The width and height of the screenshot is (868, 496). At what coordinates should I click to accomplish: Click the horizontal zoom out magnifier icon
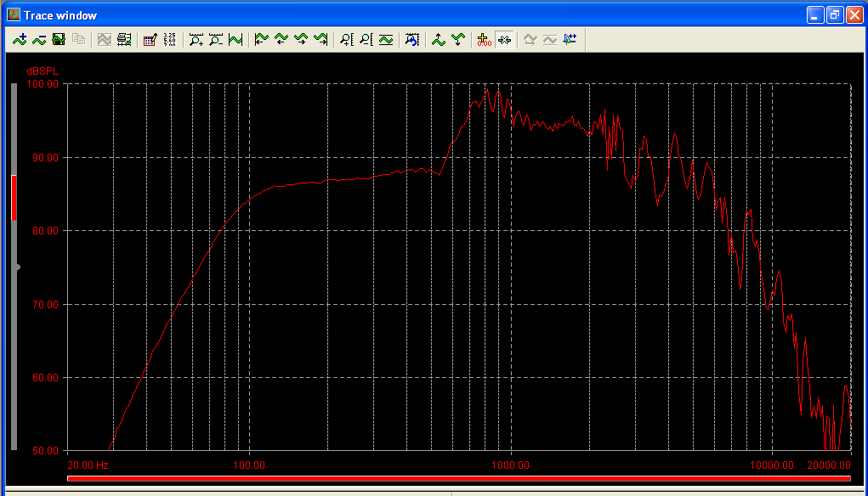[216, 40]
